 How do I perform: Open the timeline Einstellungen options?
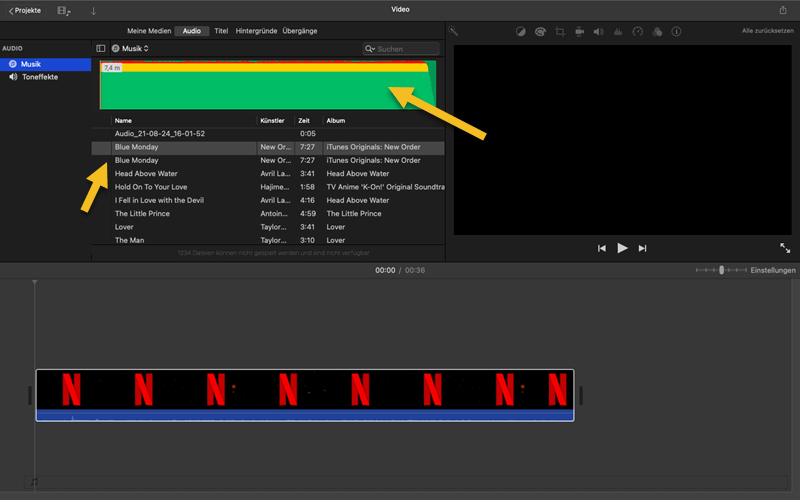773,270
